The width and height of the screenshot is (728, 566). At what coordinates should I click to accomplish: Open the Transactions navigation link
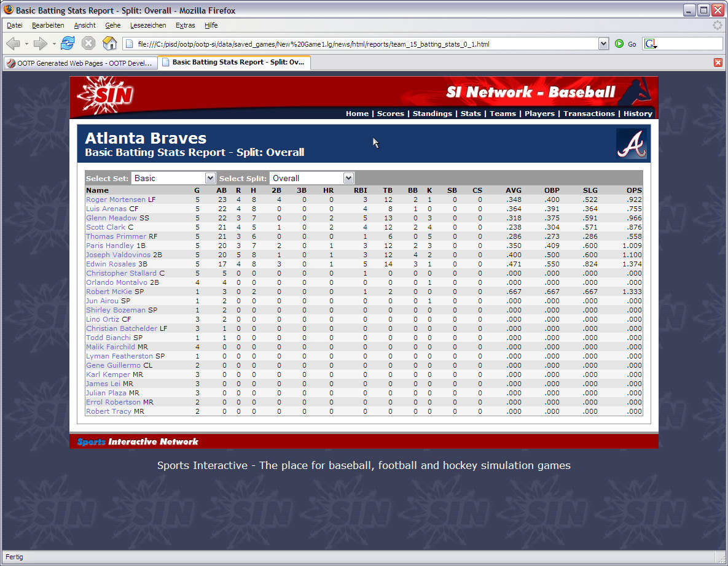point(589,114)
